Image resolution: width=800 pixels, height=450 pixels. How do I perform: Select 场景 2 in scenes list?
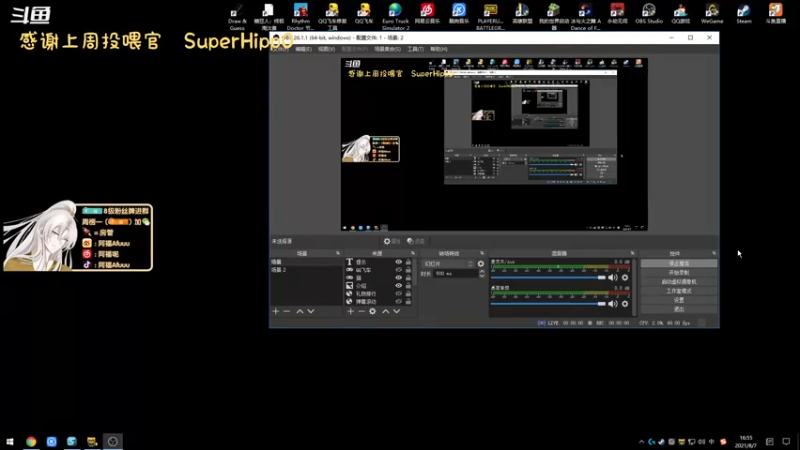tap(305, 270)
